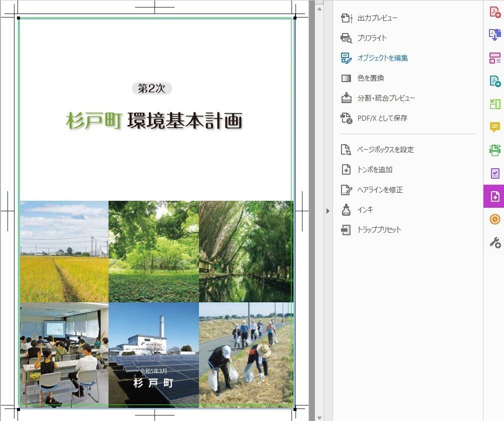Select the roadside cleanup volunteers photo
The image size is (504, 421).
pyautogui.click(x=246, y=355)
